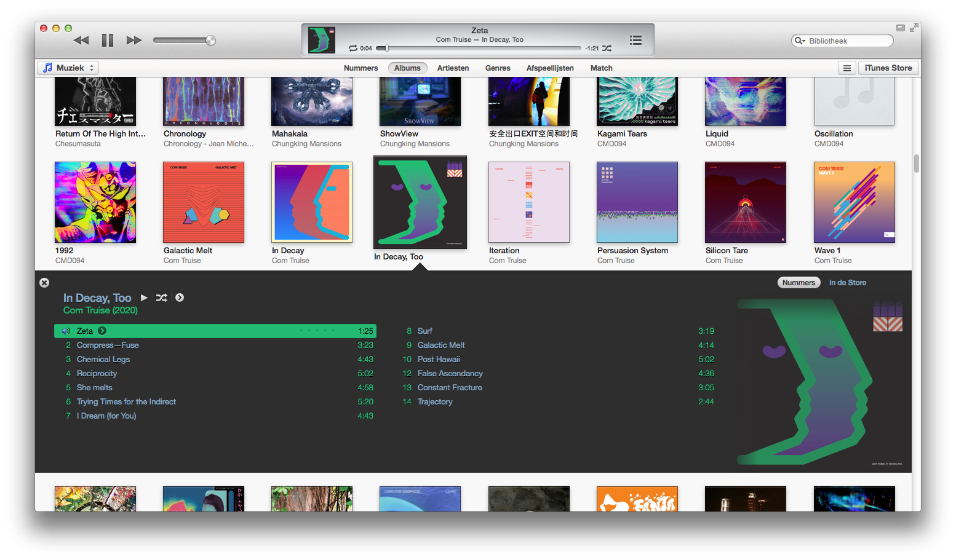Viewport: 956px width, 560px height.
Task: Select track Reciprocity
Action: [x=215, y=373]
